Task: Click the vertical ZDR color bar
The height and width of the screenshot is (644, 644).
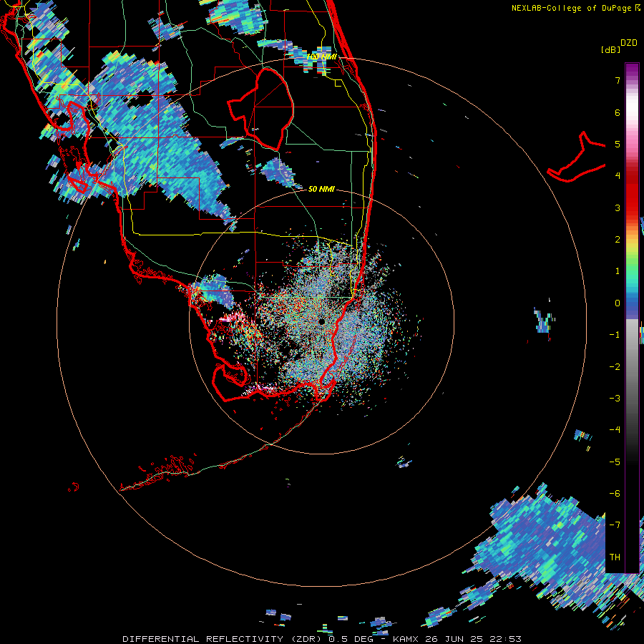Action: click(x=632, y=318)
